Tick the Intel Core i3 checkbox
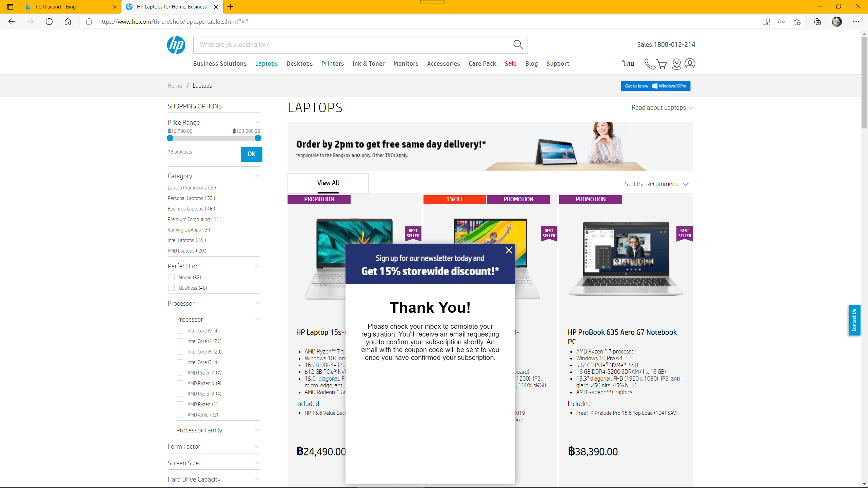868x488 pixels. pyautogui.click(x=180, y=362)
